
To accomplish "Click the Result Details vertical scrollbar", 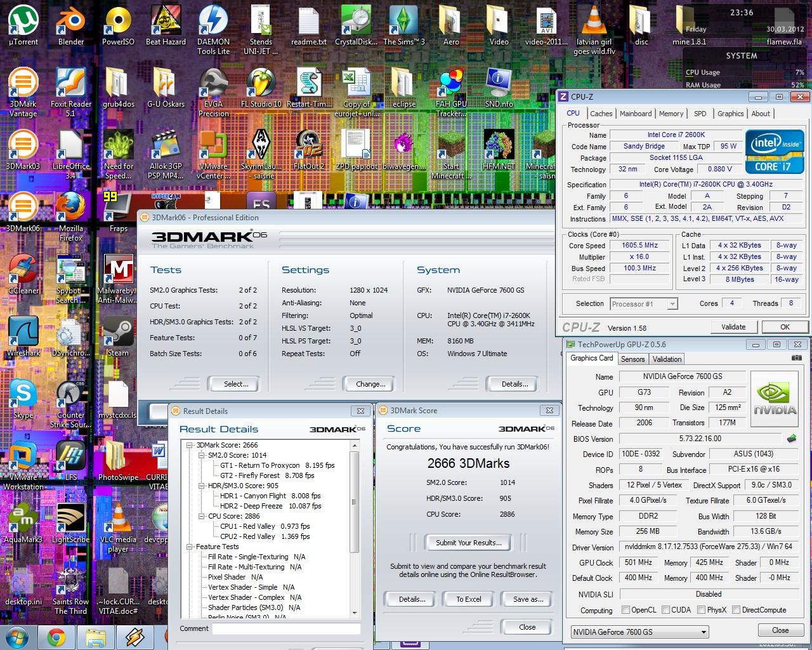I will pyautogui.click(x=355, y=529).
